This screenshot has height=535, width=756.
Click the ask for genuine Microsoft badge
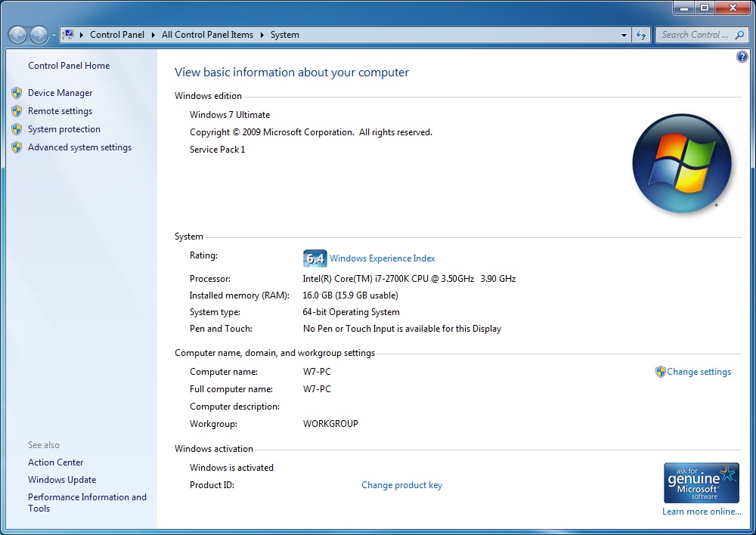coord(702,483)
